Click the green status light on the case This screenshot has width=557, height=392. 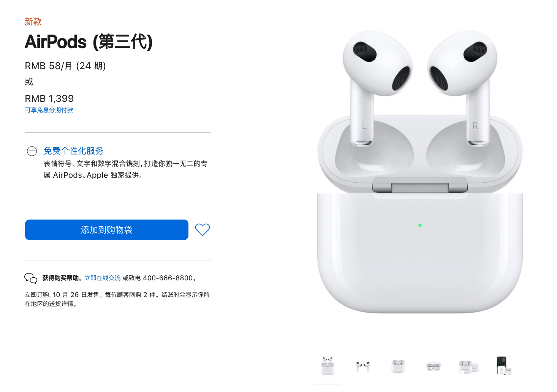click(420, 225)
